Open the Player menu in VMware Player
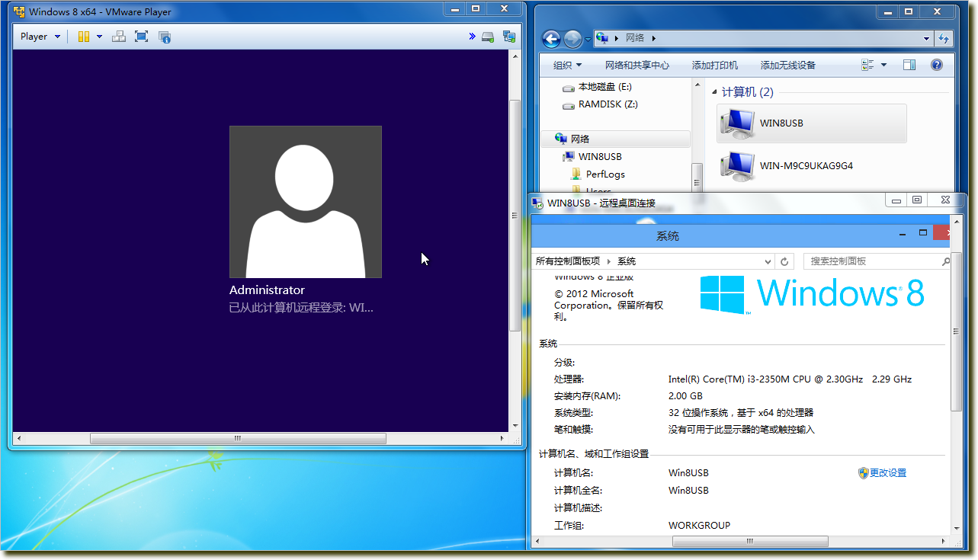 40,37
